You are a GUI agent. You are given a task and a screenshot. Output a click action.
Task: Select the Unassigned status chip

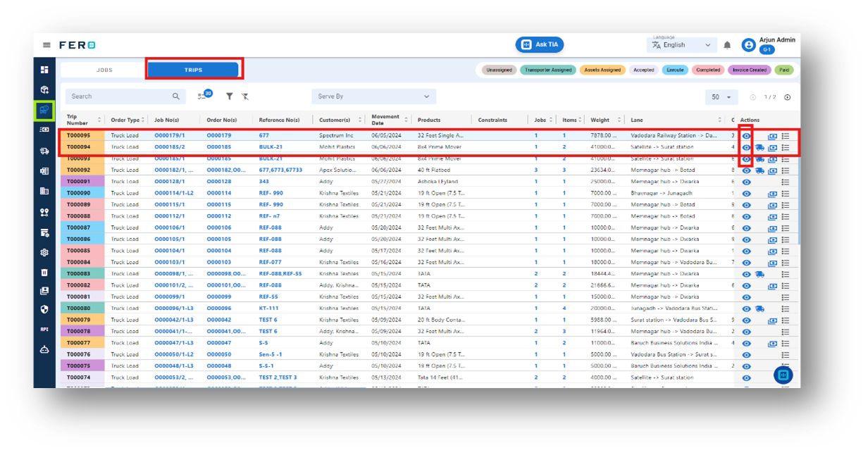click(x=500, y=70)
